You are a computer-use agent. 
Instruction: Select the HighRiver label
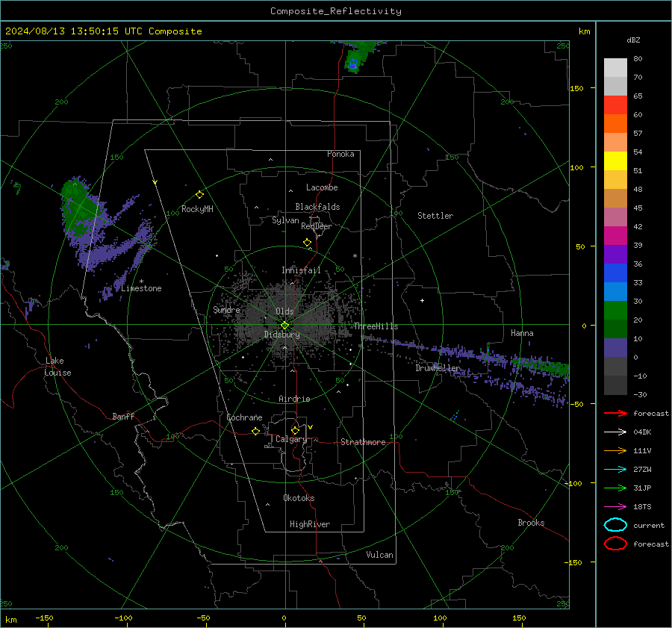click(310, 524)
